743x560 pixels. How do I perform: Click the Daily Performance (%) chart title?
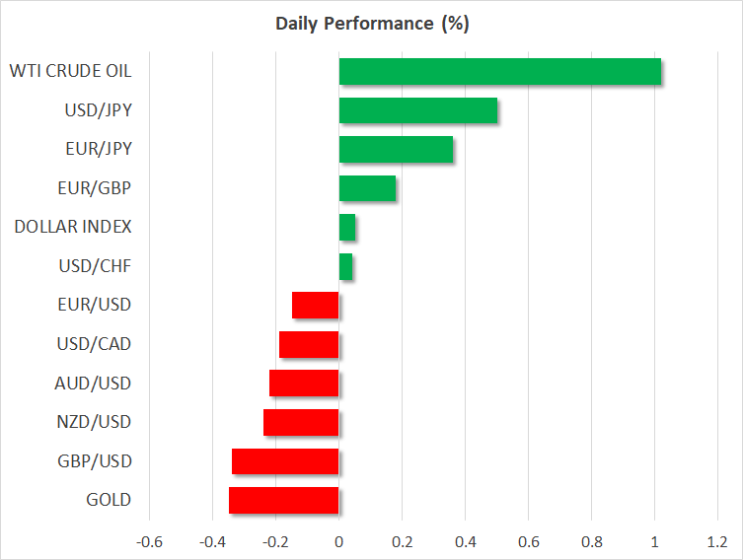point(371,24)
